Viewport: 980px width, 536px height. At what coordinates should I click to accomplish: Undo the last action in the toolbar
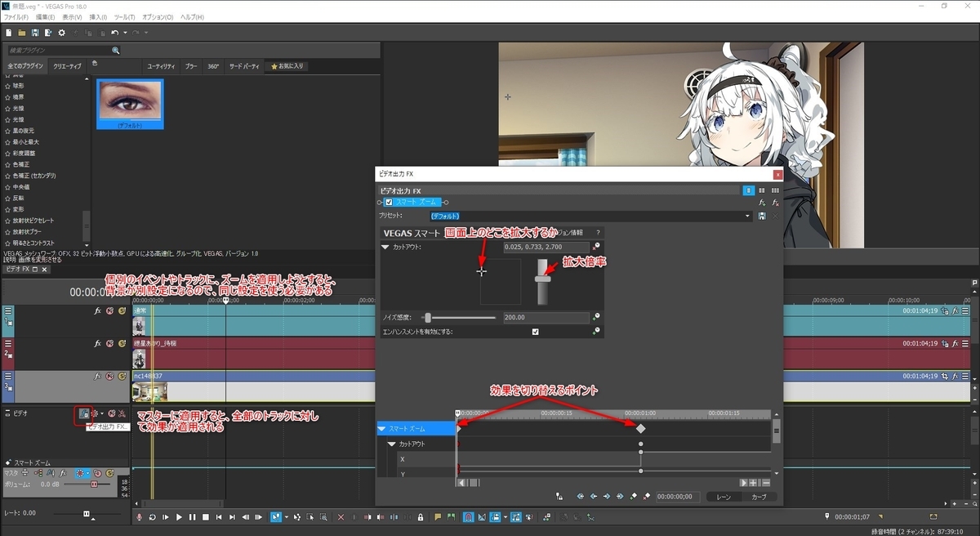[x=115, y=33]
